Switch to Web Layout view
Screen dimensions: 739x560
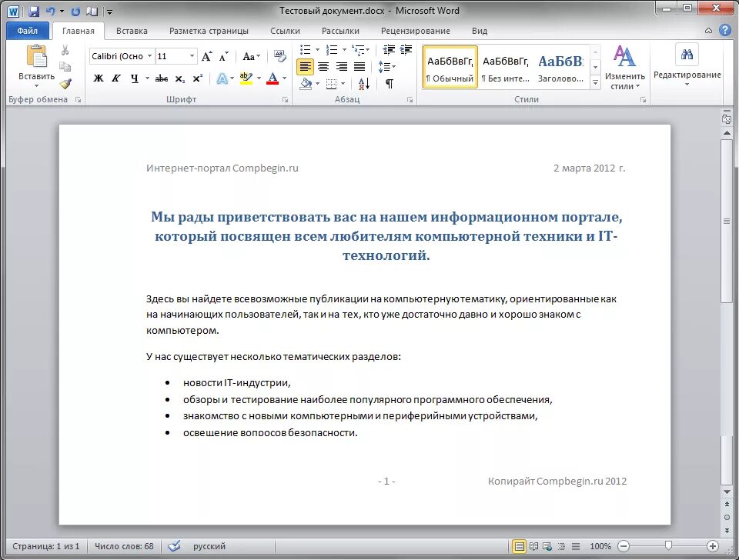pos(547,546)
